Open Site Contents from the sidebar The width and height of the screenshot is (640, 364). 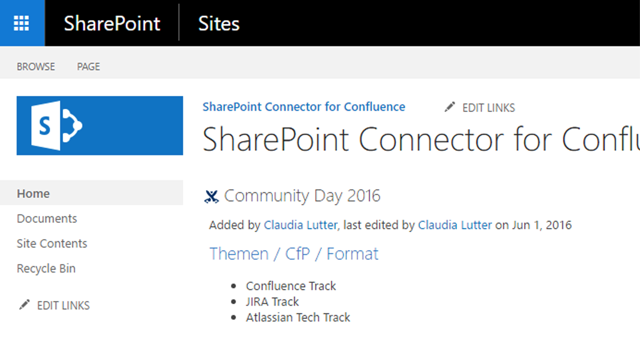point(52,243)
